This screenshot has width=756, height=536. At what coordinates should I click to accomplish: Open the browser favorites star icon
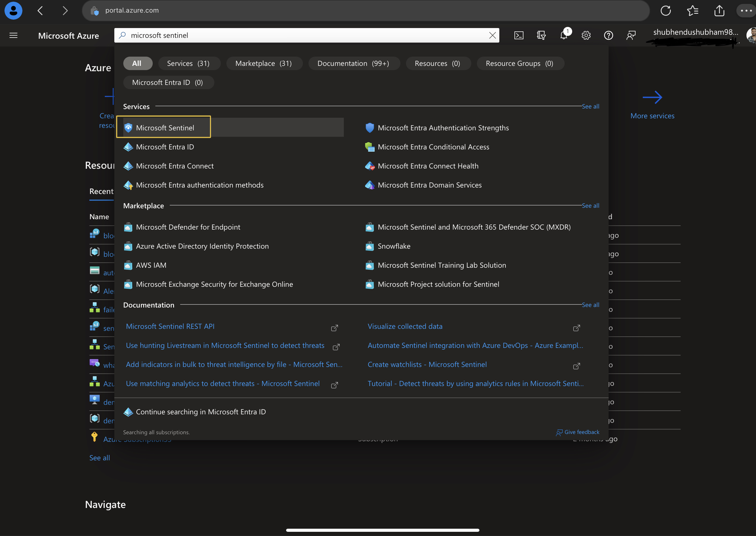coord(693,11)
